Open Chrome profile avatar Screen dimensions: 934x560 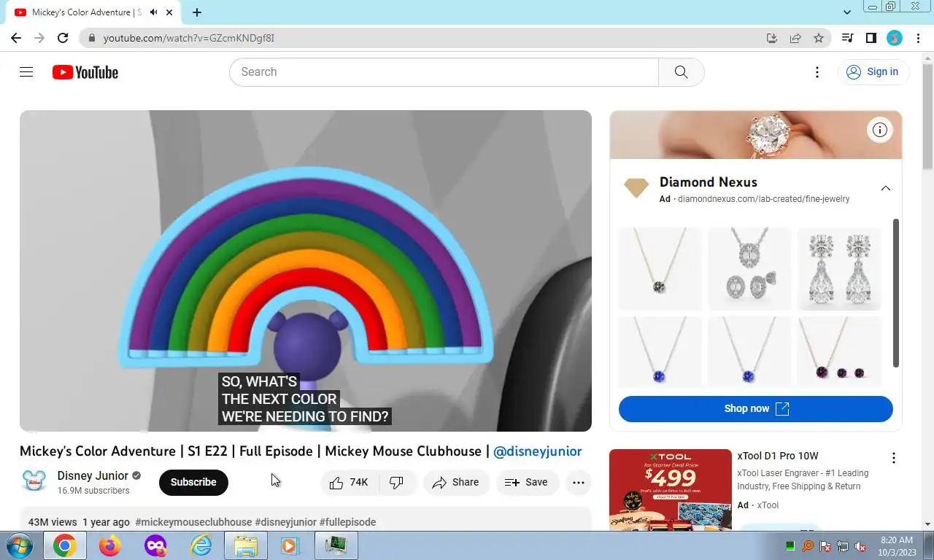895,38
